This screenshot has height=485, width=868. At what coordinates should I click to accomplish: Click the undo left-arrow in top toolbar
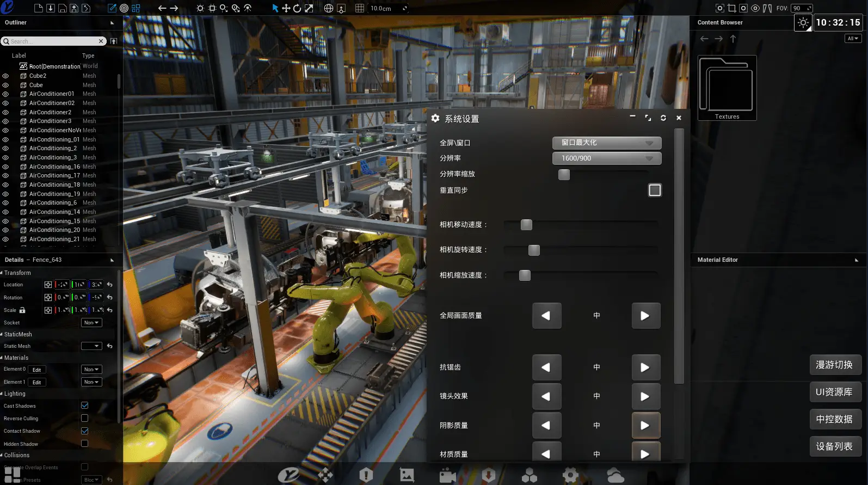162,8
